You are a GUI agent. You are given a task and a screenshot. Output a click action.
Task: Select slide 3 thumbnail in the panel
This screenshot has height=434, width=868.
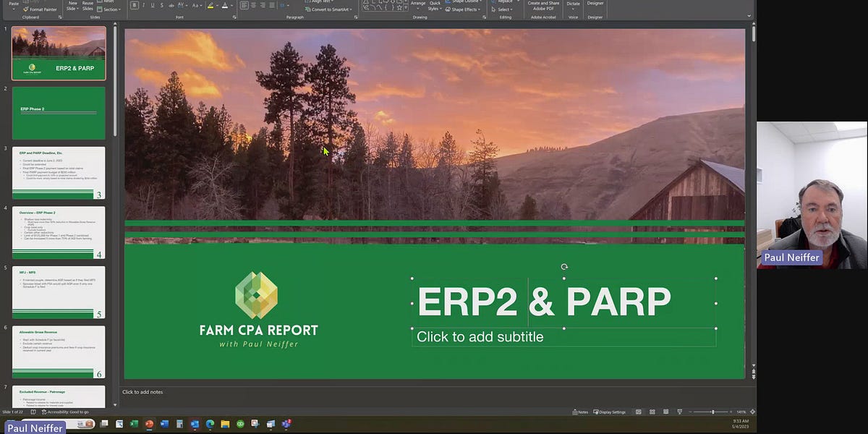pos(58,172)
